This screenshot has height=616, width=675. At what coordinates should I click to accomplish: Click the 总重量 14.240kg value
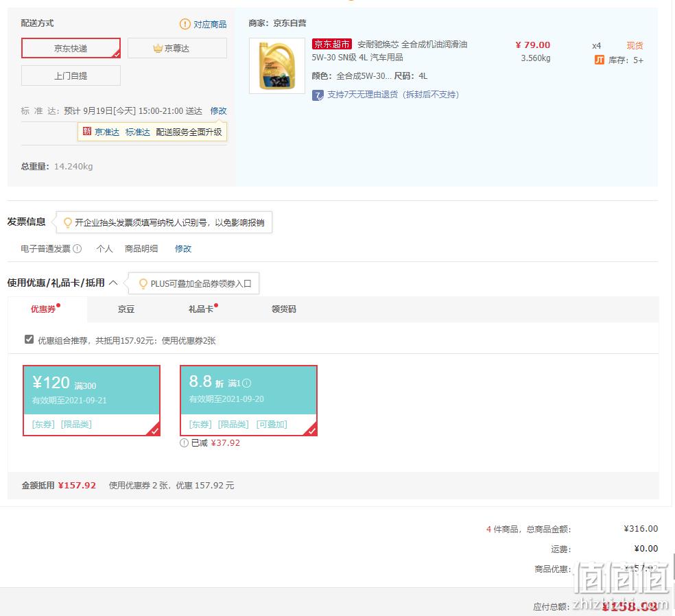(73, 167)
